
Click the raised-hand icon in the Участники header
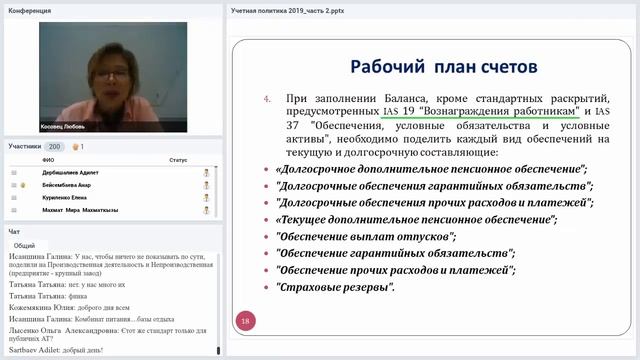[x=75, y=147]
